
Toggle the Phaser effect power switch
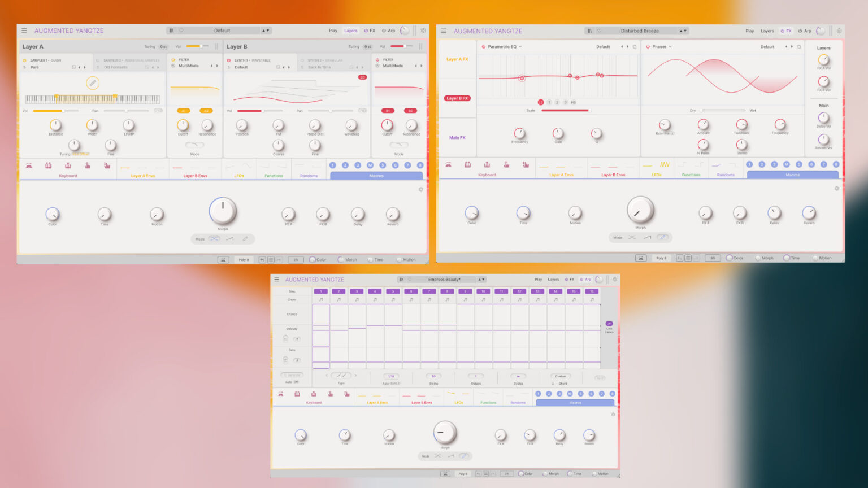648,46
